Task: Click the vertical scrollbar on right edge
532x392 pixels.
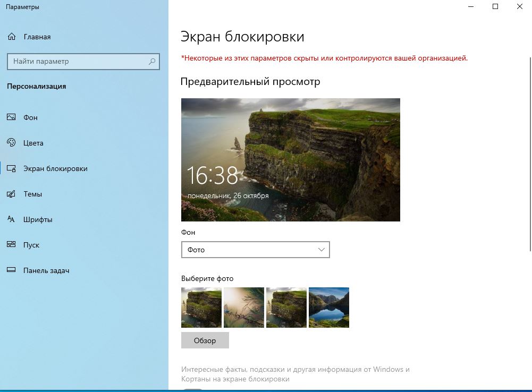Action: (530, 154)
